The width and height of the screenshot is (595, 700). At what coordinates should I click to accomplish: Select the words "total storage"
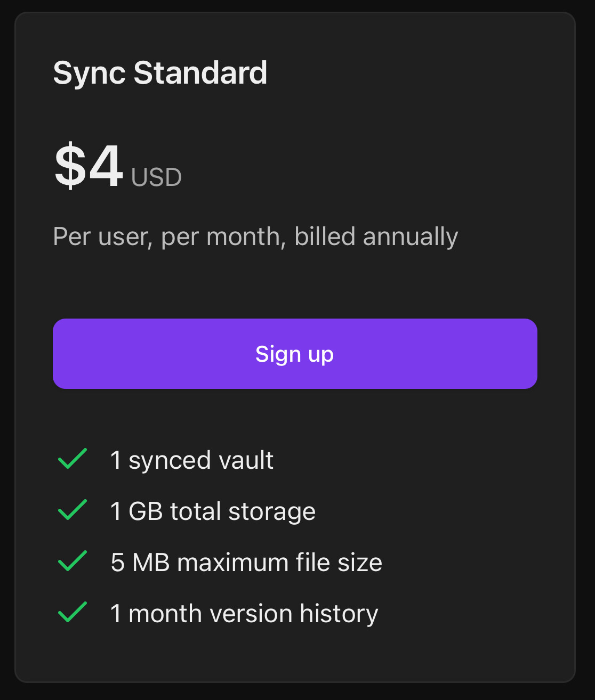[x=243, y=511]
